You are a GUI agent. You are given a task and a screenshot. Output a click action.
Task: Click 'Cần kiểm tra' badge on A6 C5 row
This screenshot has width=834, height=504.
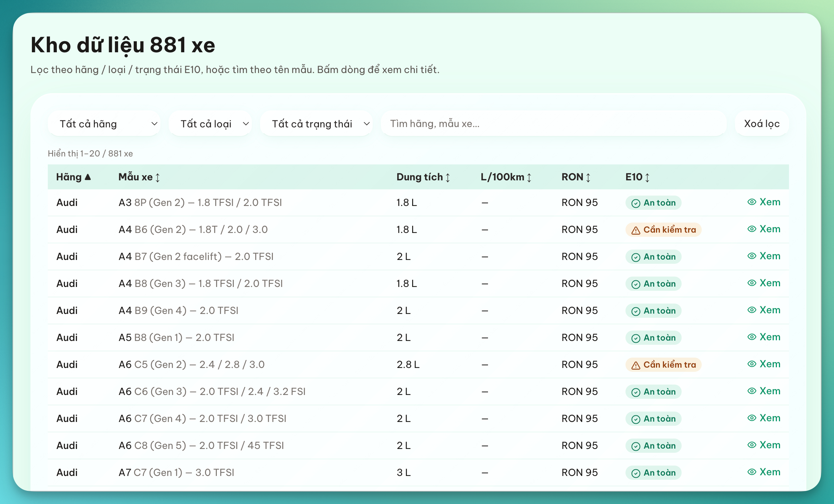point(663,364)
